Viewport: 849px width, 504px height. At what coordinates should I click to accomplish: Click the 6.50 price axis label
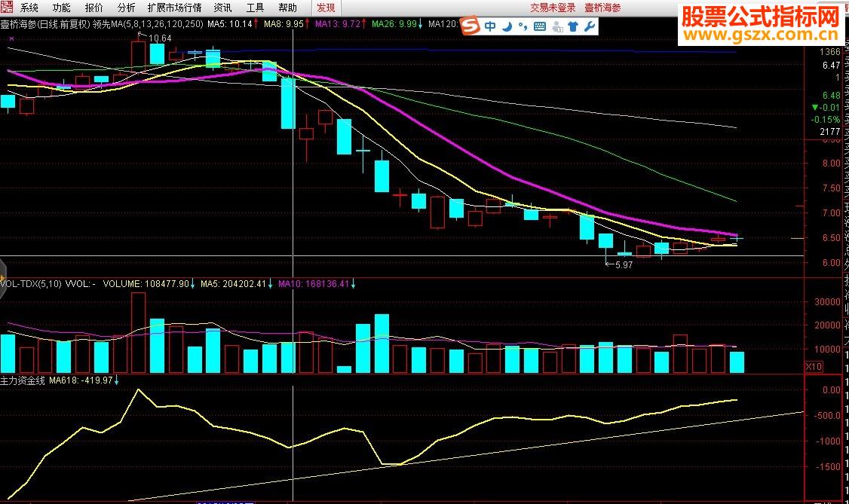click(831, 237)
